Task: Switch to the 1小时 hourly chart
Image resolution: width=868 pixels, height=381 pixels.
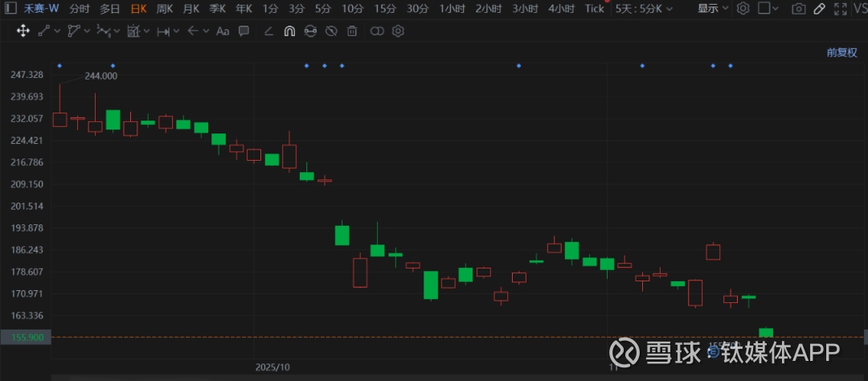Action: (452, 8)
